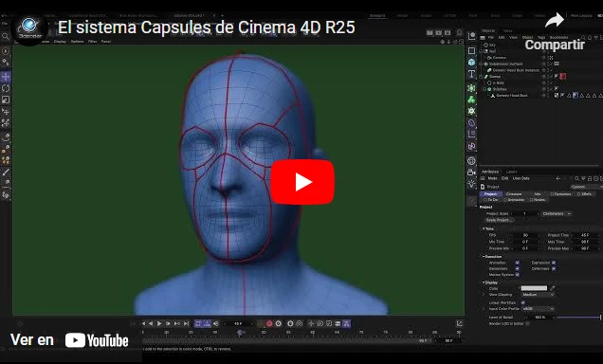Click the brush/paint tool icon in left toolbar

tap(6, 173)
